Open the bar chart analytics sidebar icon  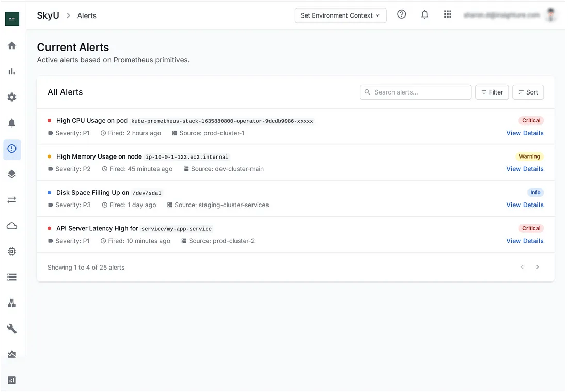pos(12,71)
